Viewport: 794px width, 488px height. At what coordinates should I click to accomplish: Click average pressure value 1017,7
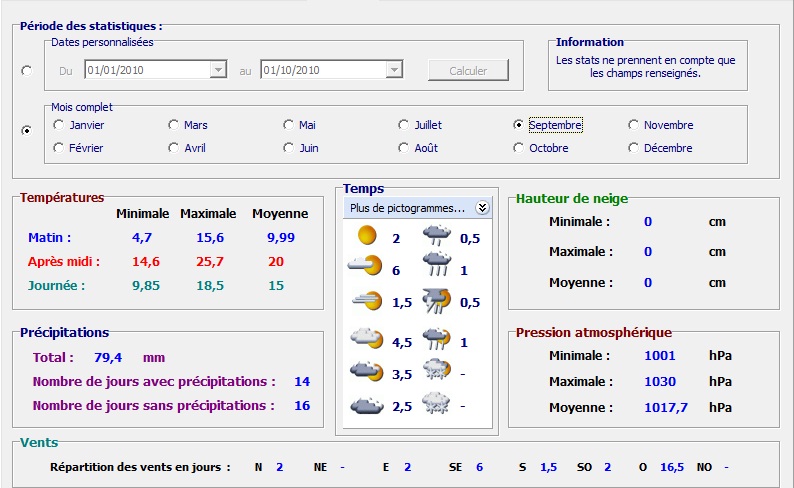(x=666, y=408)
